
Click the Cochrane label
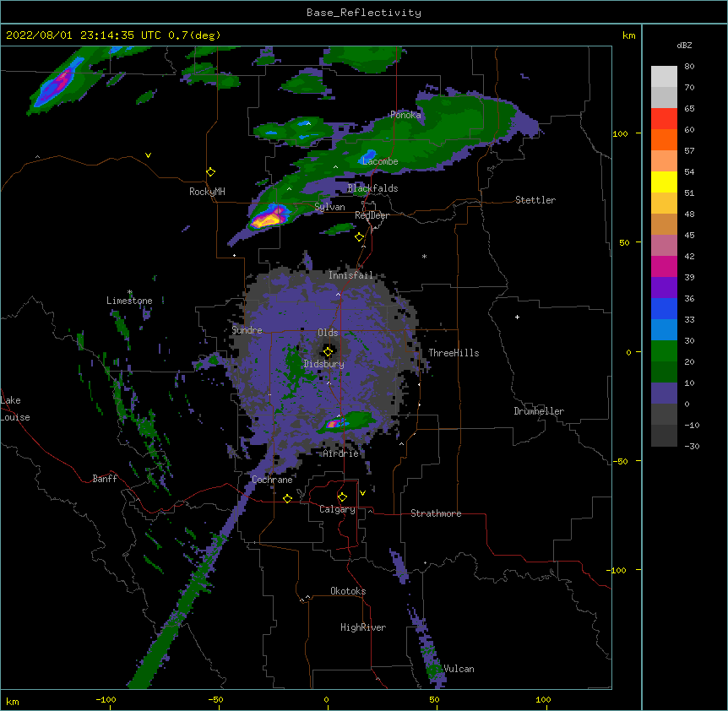click(272, 480)
